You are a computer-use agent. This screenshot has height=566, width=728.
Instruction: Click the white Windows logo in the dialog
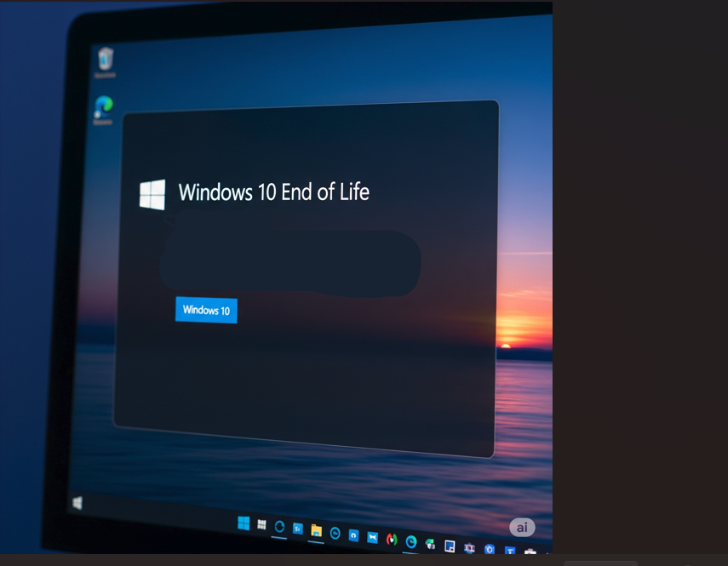point(152,194)
